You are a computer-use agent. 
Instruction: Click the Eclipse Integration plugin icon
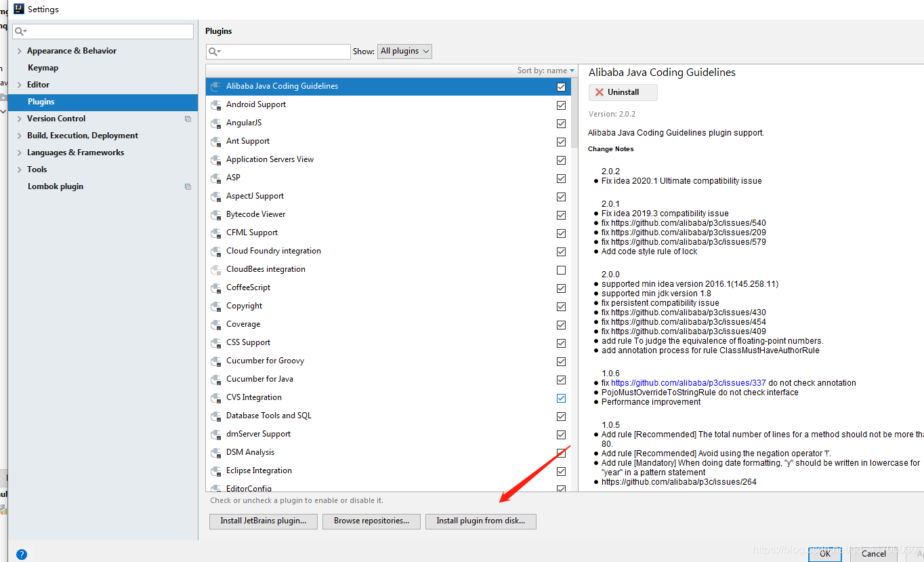point(216,471)
